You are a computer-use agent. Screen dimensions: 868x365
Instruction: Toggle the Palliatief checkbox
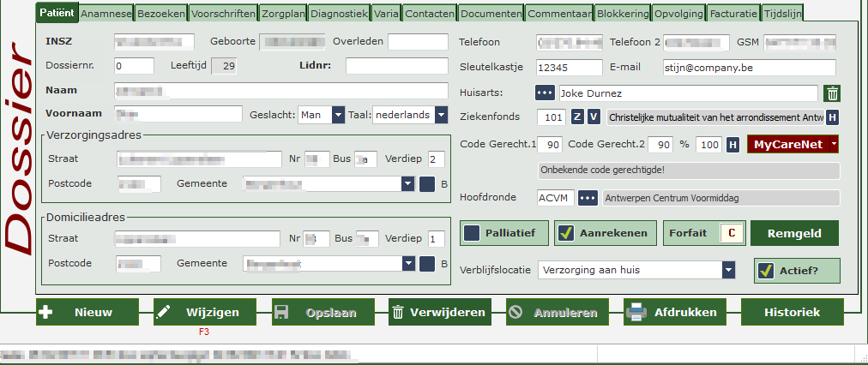472,233
